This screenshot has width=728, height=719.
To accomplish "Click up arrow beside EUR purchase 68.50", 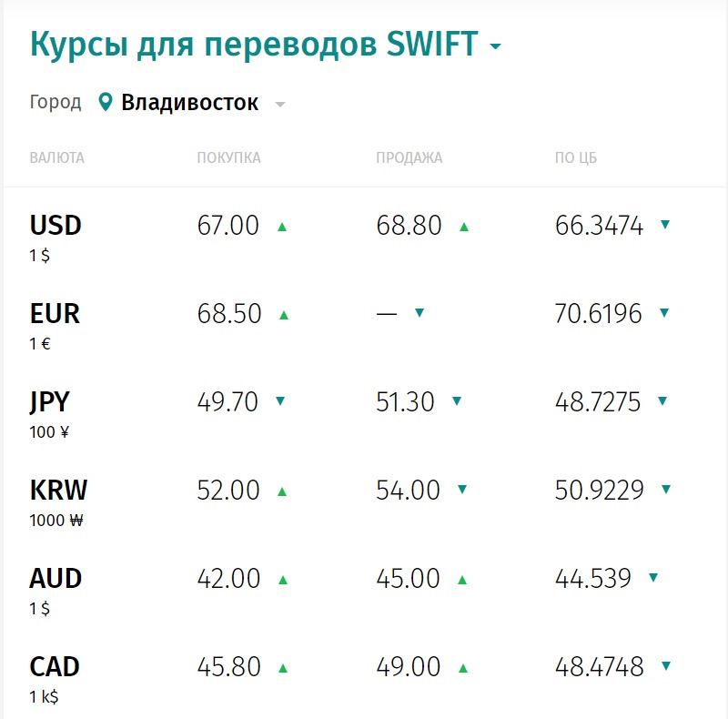I will coord(284,315).
